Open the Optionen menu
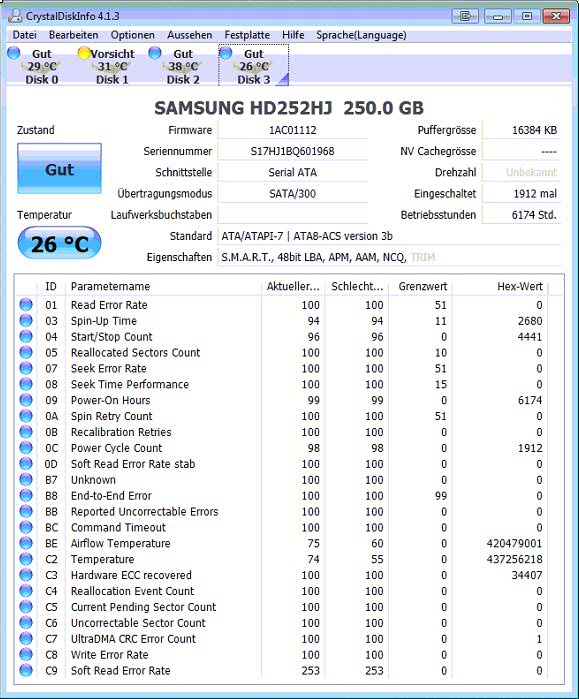Screen dimensions: 579x699 (x=132, y=35)
